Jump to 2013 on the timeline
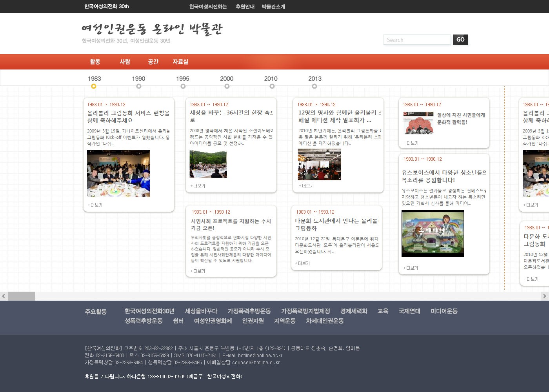 [315, 86]
